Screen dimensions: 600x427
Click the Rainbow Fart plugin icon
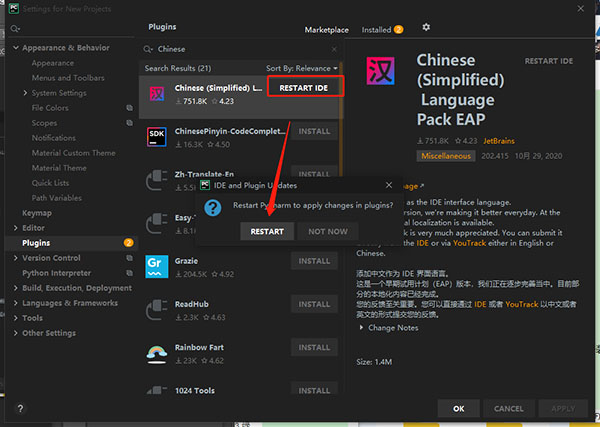[157, 354]
